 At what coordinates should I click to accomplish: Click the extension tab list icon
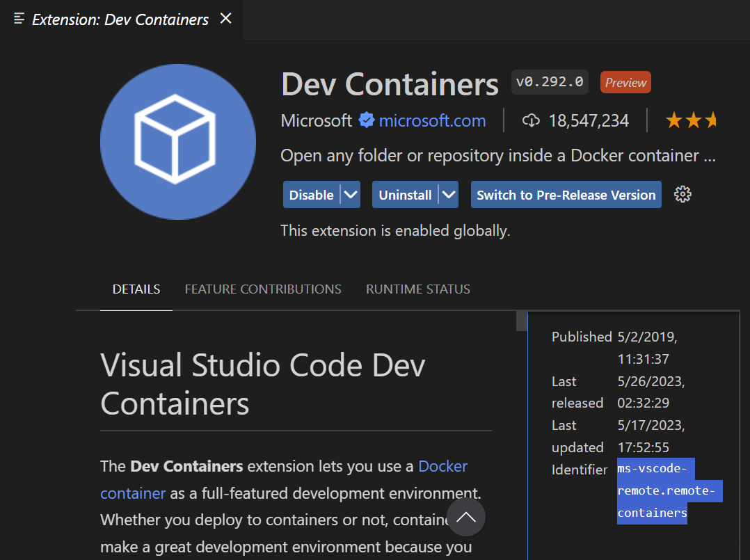coord(19,19)
